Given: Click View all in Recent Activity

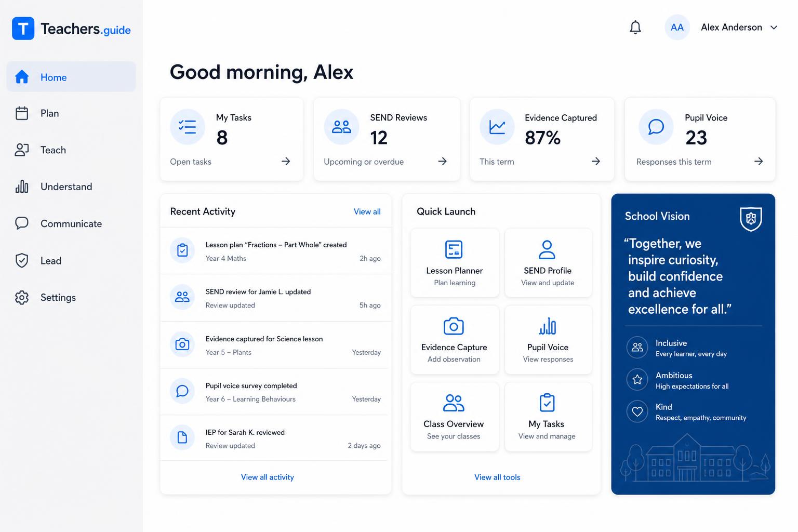Looking at the screenshot, I should point(367,211).
